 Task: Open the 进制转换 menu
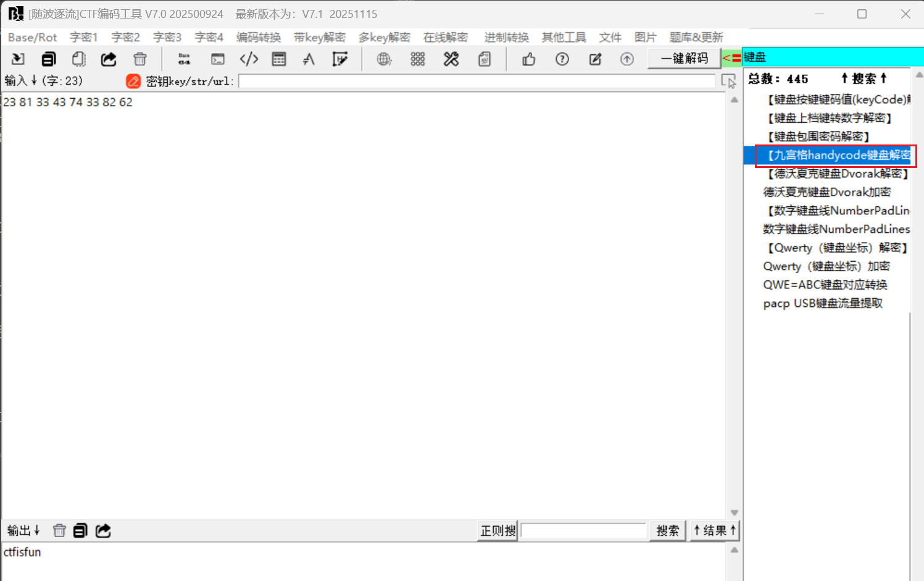tap(506, 37)
